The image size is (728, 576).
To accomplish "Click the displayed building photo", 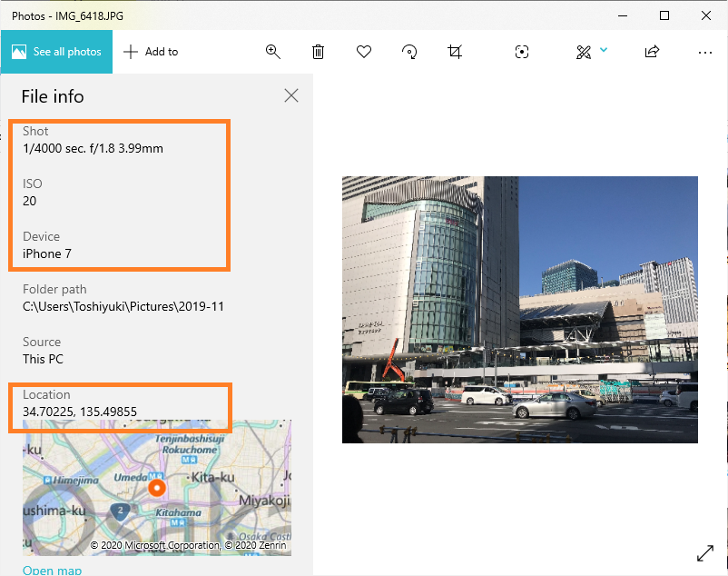I will (519, 310).
